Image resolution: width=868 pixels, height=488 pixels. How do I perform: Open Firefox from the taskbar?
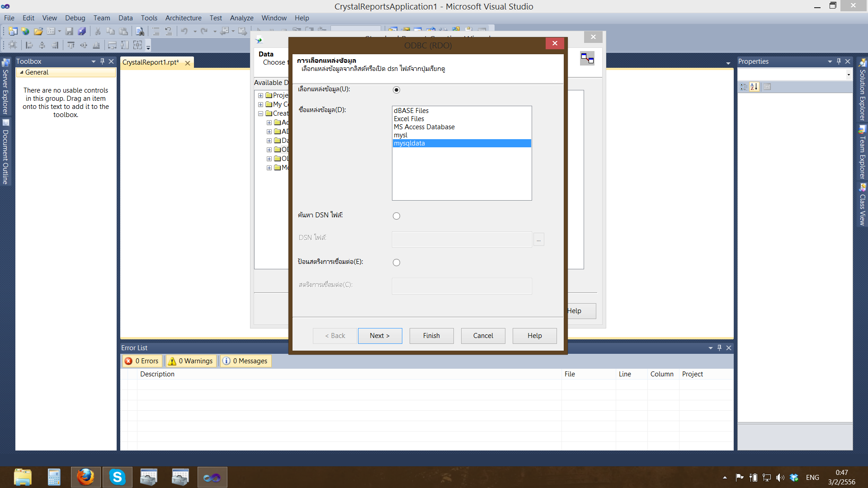point(85,477)
